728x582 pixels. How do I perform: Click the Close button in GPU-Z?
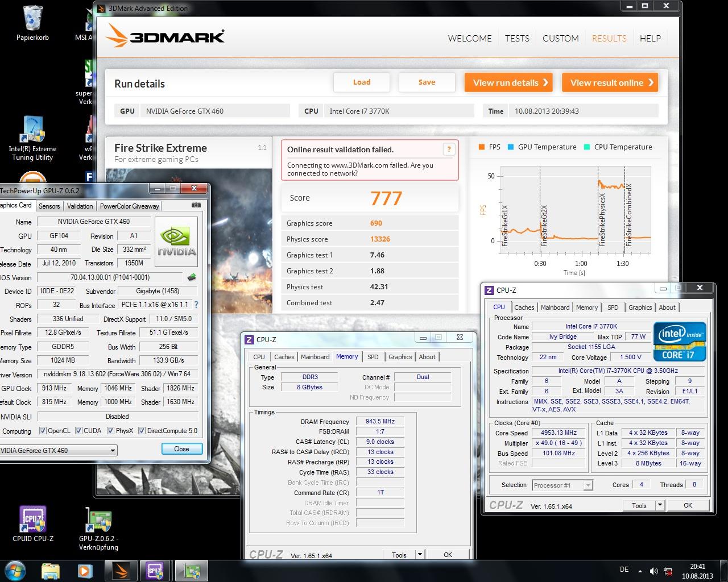tap(181, 449)
